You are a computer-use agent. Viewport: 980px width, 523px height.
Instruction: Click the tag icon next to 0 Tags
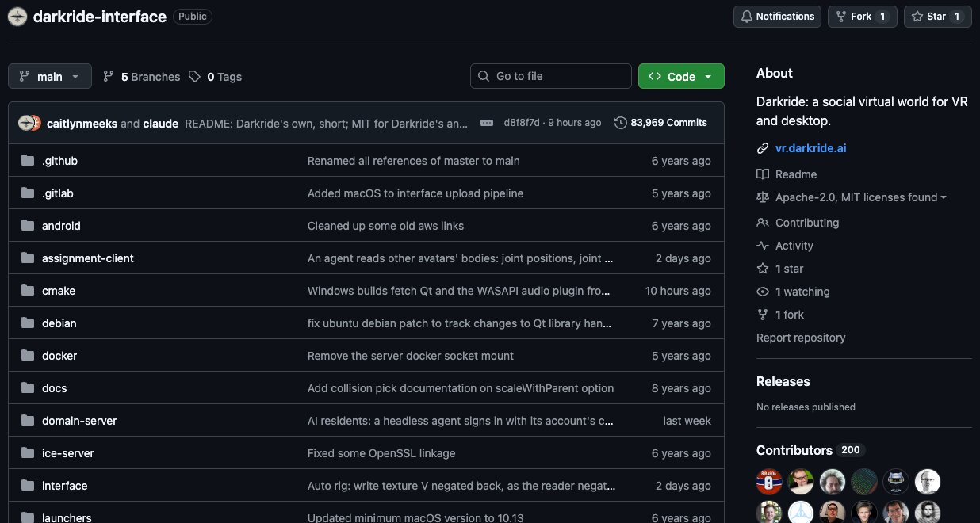point(195,77)
